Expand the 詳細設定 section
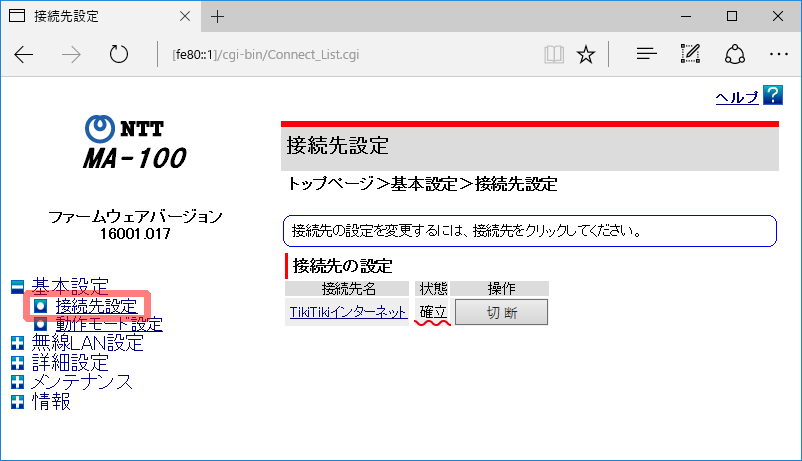Image resolution: width=802 pixels, height=461 pixels. tap(17, 363)
